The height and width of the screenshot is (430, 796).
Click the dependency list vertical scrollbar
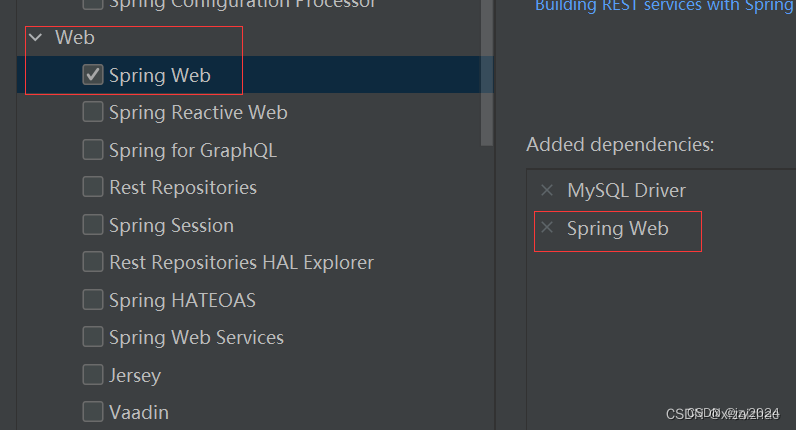[x=487, y=73]
